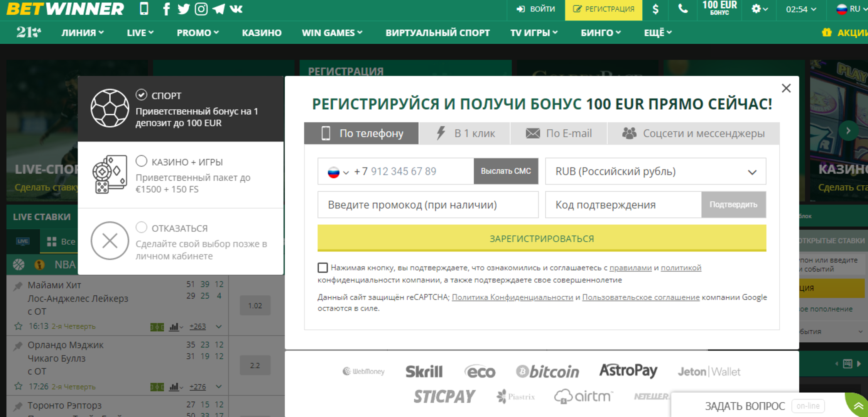
Task: Select the ОТКАЗАТЬСЯ radio option
Action: 141,227
